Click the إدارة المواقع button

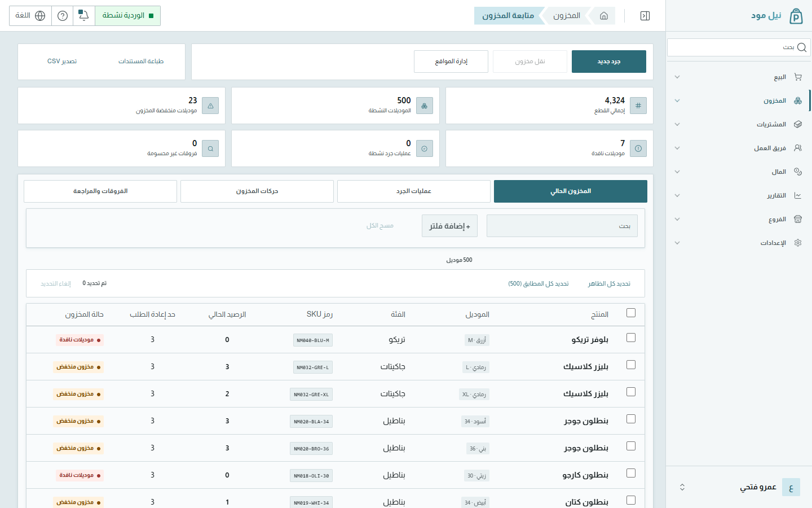pyautogui.click(x=451, y=62)
